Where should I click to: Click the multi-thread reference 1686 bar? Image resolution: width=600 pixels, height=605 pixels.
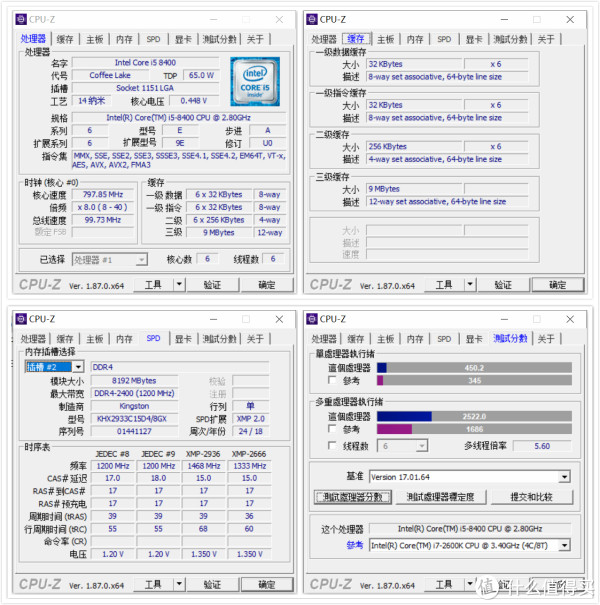click(x=474, y=429)
